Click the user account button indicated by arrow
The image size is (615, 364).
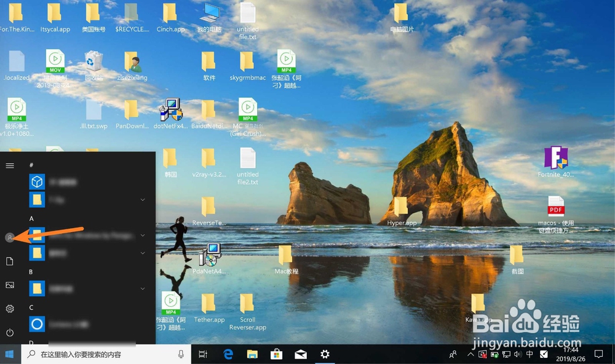tap(10, 237)
